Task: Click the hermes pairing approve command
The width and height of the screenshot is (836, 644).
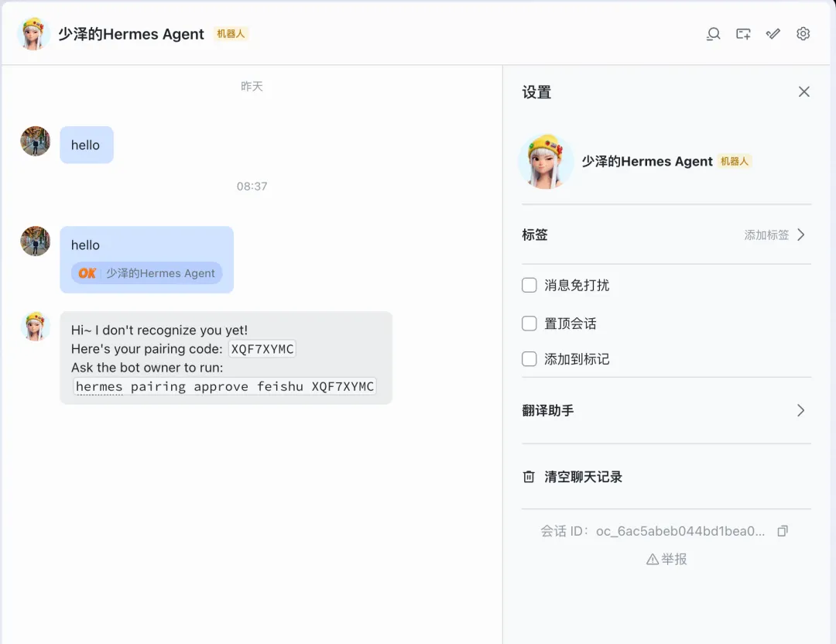Action: click(225, 386)
